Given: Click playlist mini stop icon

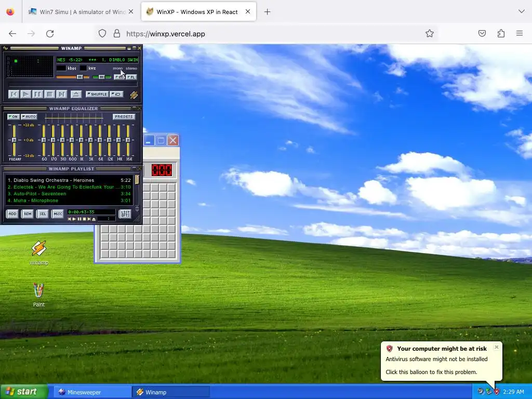Looking at the screenshot, I should click(84, 219).
